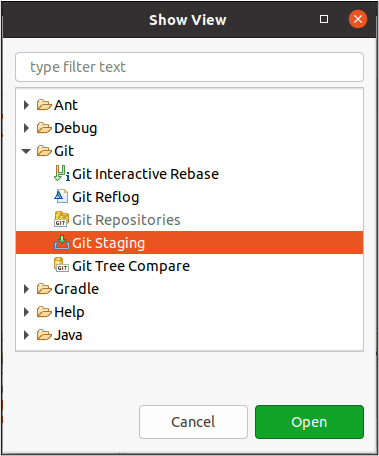379x456 pixels.
Task: Close the Show View dialog
Action: click(358, 19)
